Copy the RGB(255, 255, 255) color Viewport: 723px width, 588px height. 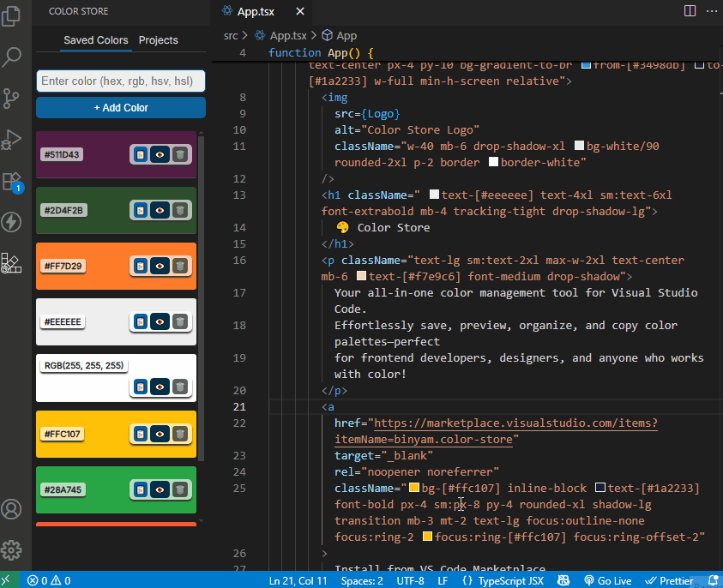coord(141,387)
